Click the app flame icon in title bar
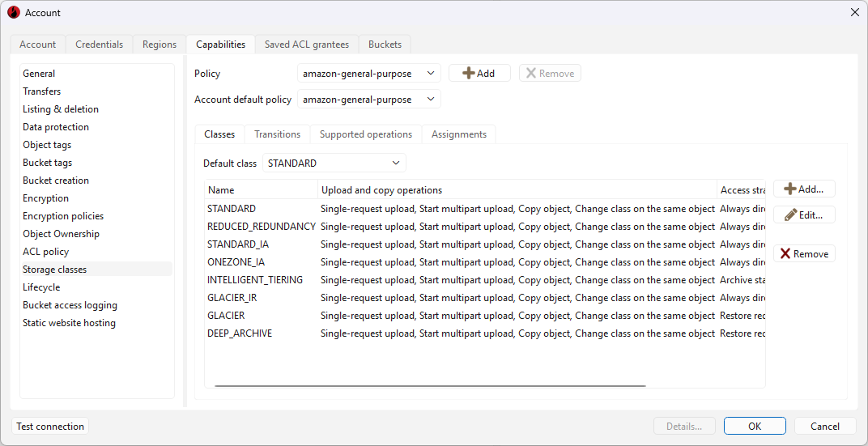This screenshot has height=446, width=868. point(14,12)
